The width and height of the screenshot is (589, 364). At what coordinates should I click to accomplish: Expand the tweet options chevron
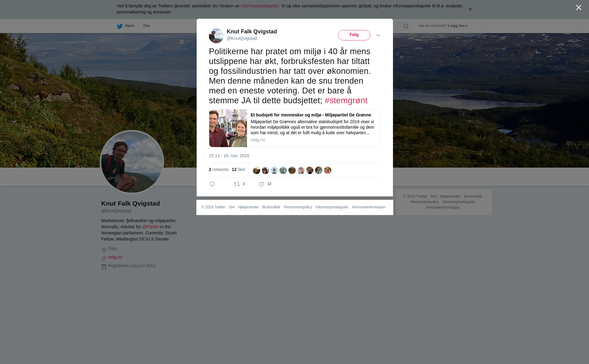[x=378, y=35]
